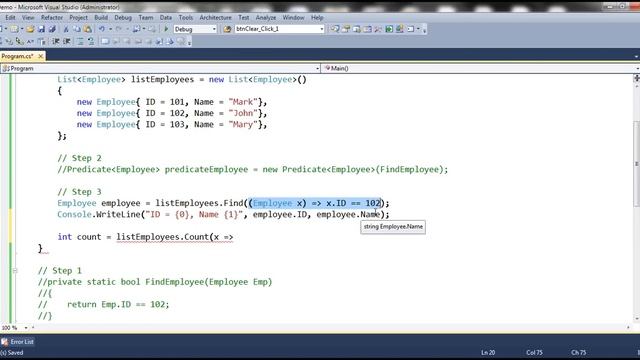
Task: Comment out selected lines icon
Action: click(x=80, y=41)
